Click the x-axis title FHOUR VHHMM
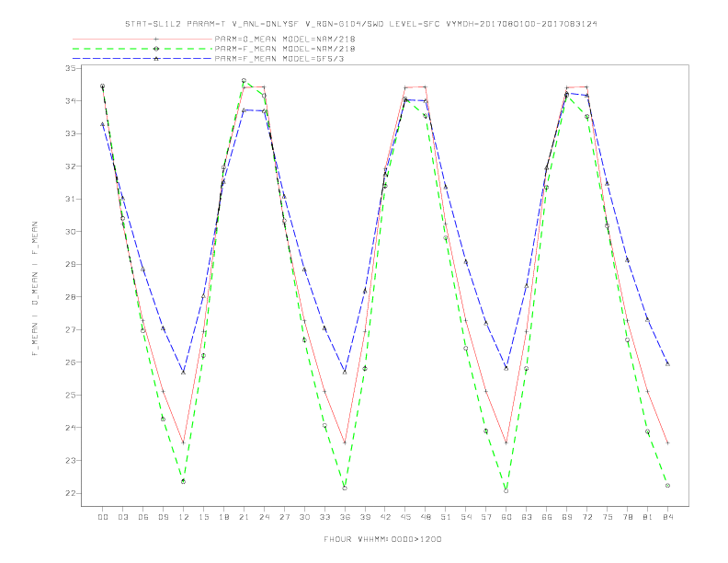Image resolution: width=728 pixels, height=563 pixels. [382, 539]
